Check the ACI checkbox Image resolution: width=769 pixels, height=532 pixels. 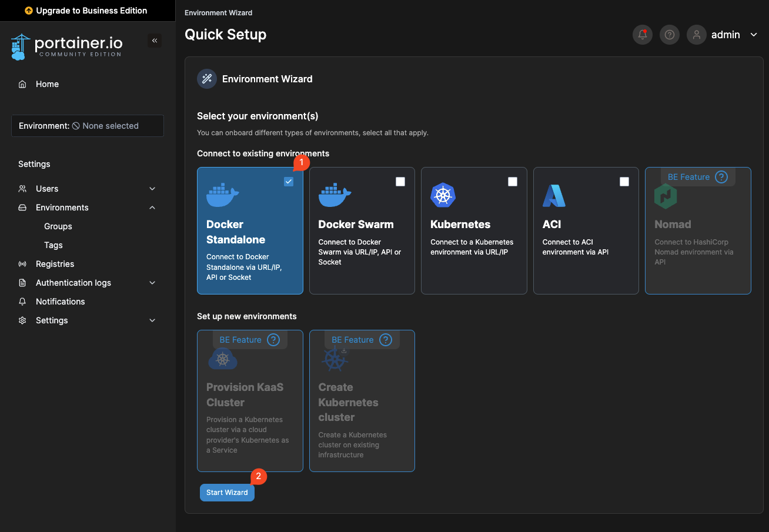pyautogui.click(x=624, y=182)
